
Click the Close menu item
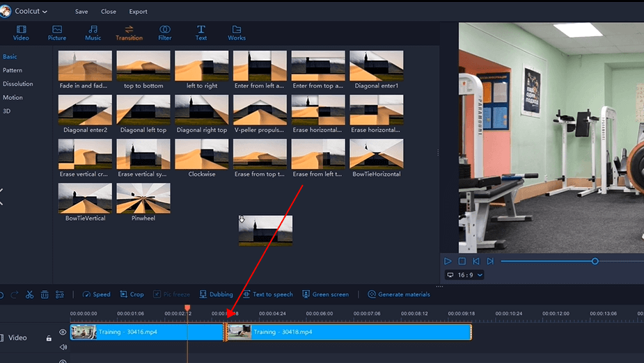coord(109,12)
